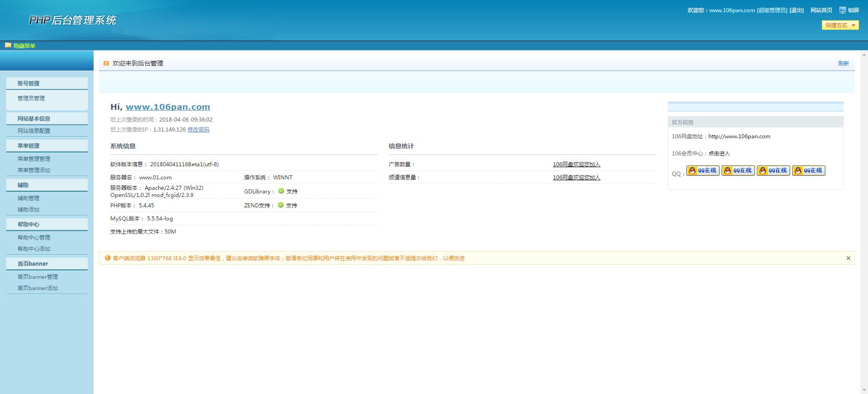Click the 锁屏 monitor icon
This screenshot has width=868, height=394.
843,10
